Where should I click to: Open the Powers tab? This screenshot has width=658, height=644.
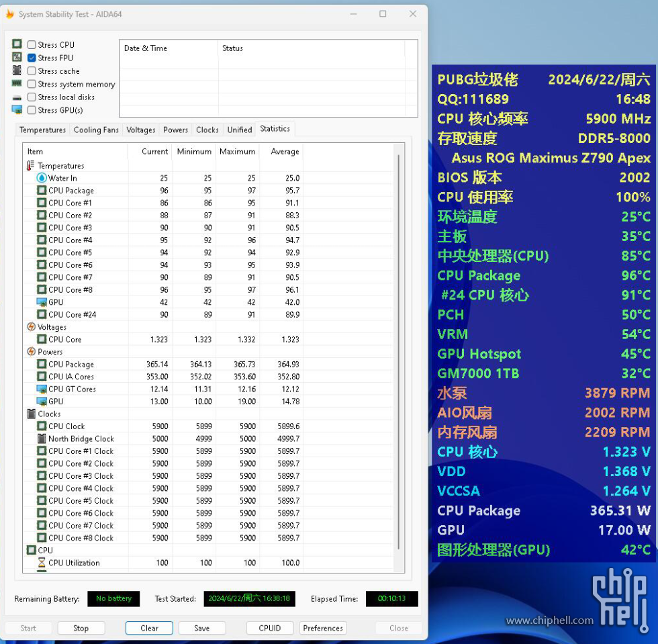175,130
